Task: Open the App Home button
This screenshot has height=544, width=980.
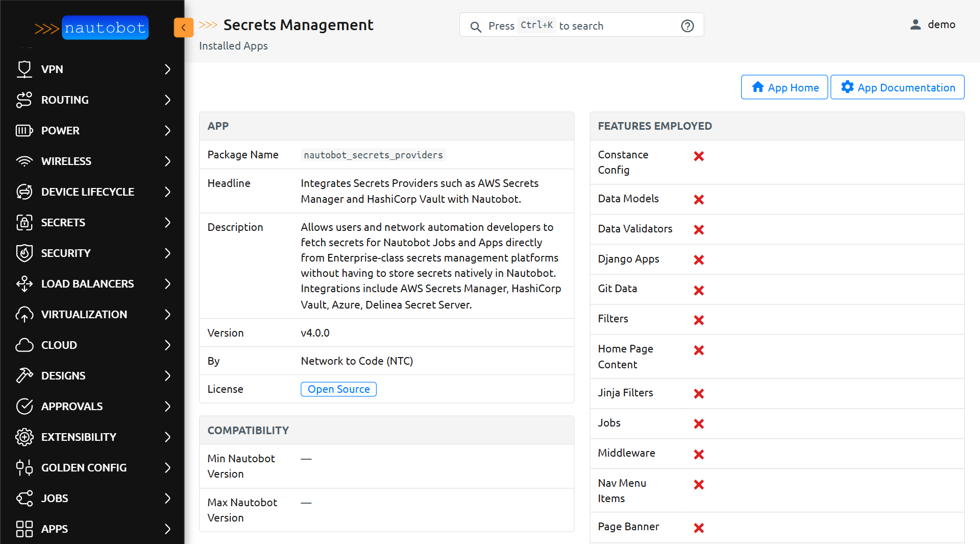Action: (784, 87)
